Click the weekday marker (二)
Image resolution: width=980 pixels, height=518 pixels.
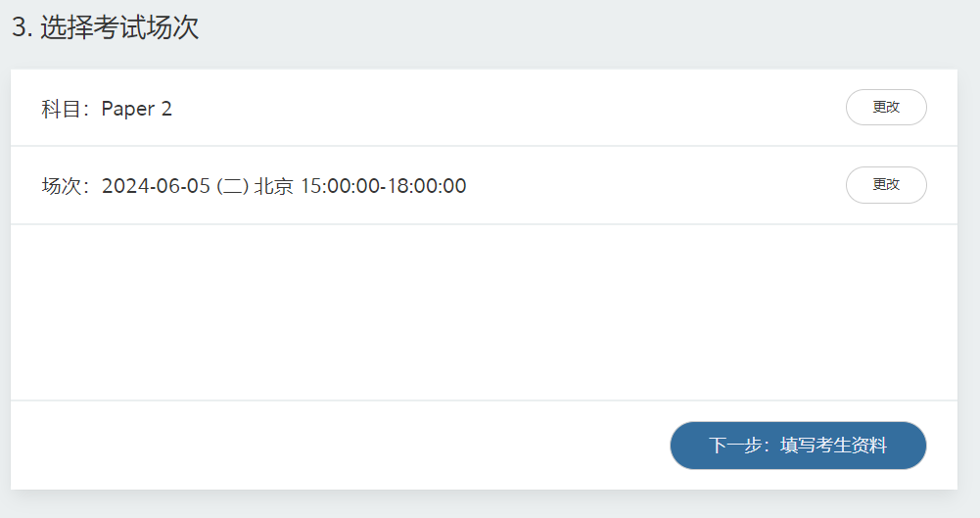(232, 186)
